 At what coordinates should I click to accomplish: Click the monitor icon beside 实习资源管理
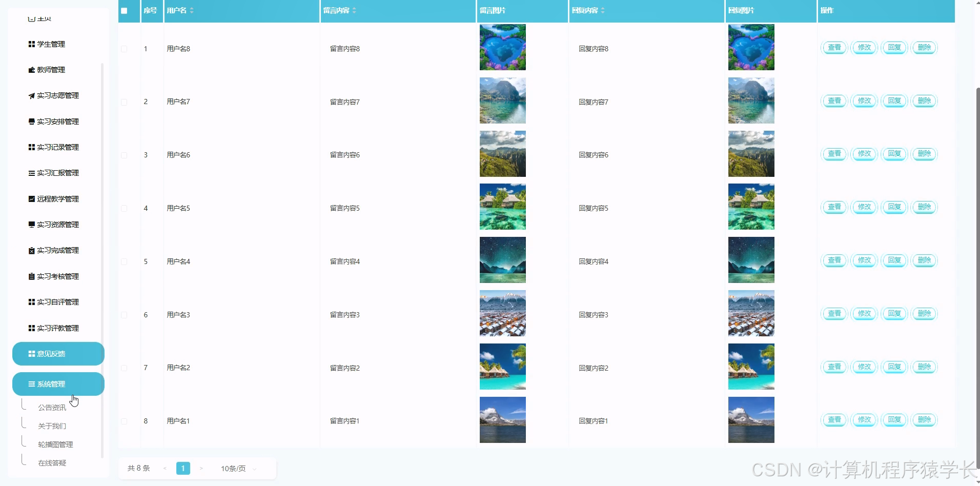(32, 225)
